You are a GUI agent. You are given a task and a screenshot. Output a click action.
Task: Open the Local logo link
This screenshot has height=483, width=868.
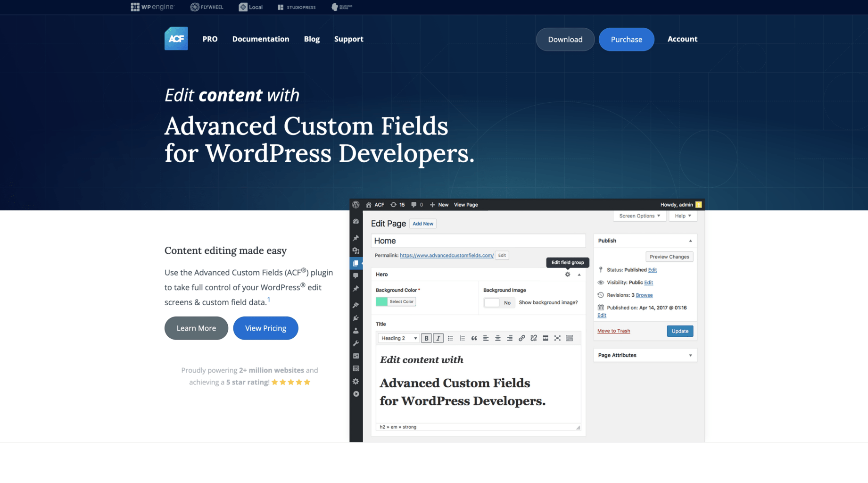[x=251, y=7]
